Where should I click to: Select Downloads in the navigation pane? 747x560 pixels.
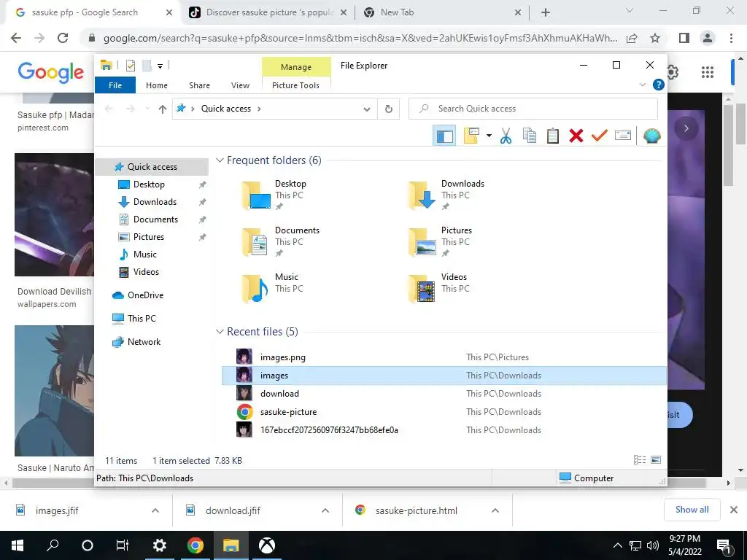point(155,202)
